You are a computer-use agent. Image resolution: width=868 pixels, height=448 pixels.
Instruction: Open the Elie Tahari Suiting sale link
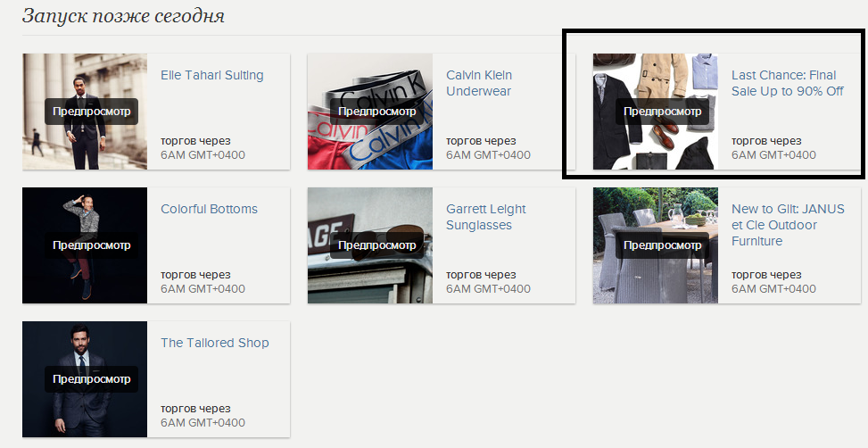tap(212, 75)
